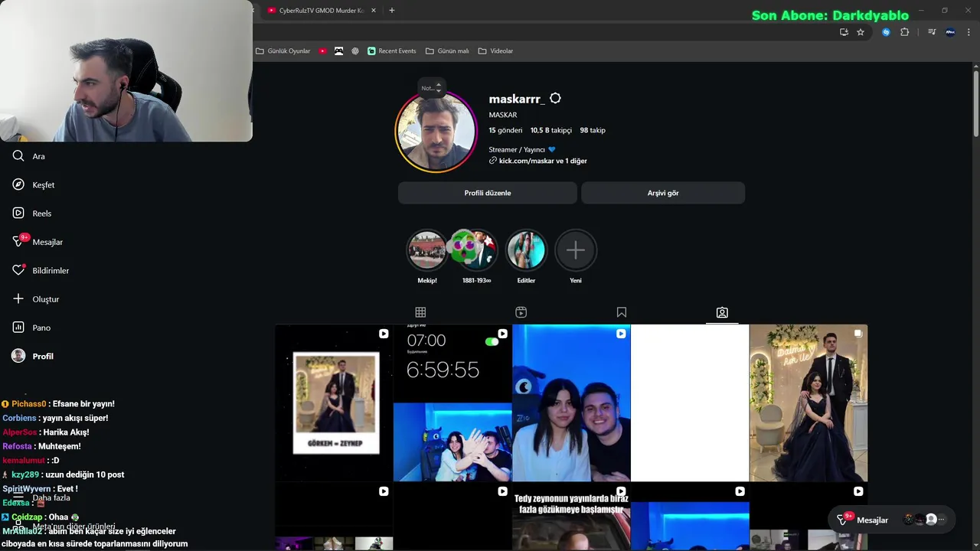The width and height of the screenshot is (980, 551).
Task: Switch to the tagged photos tab
Action: point(722,312)
